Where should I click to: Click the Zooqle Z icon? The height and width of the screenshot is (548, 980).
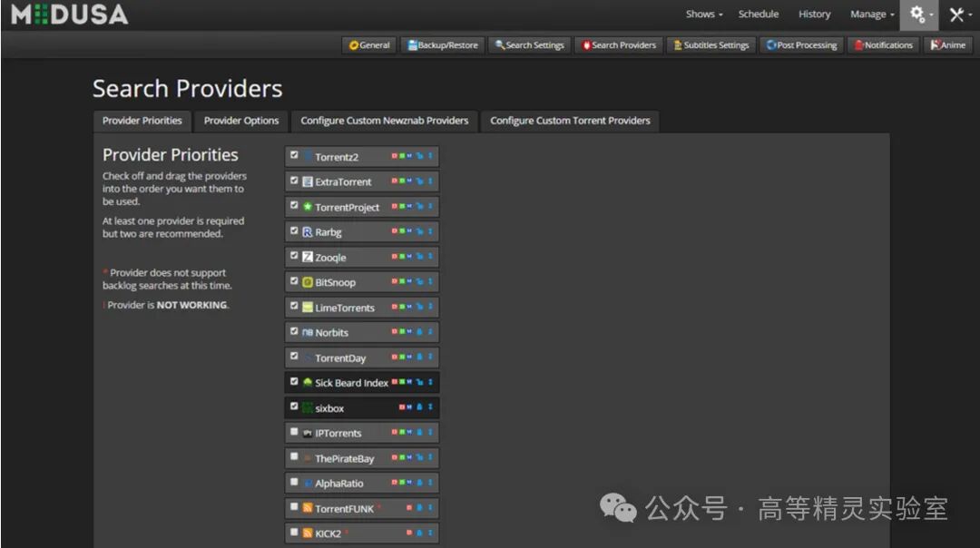(308, 257)
